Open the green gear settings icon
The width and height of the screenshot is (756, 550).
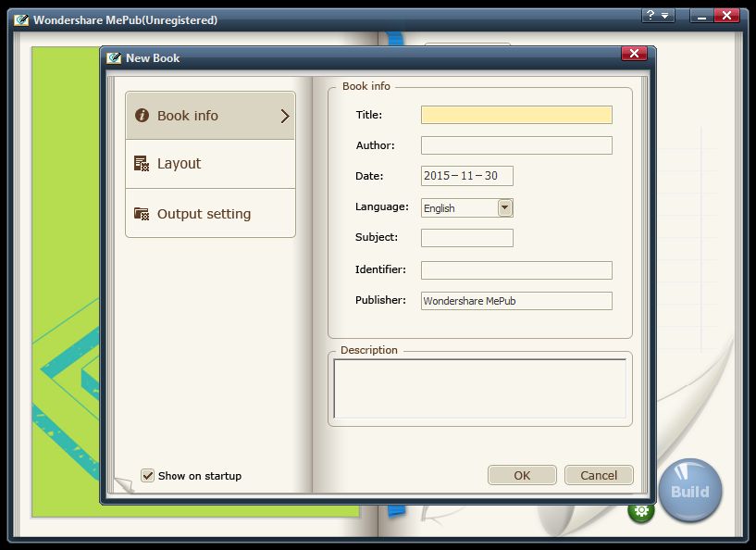tap(640, 510)
